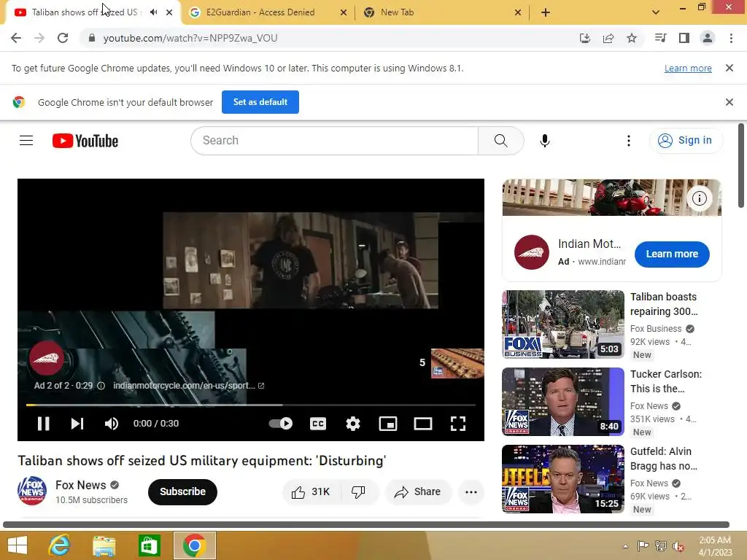Search with your voice microphone icon

[x=545, y=141]
